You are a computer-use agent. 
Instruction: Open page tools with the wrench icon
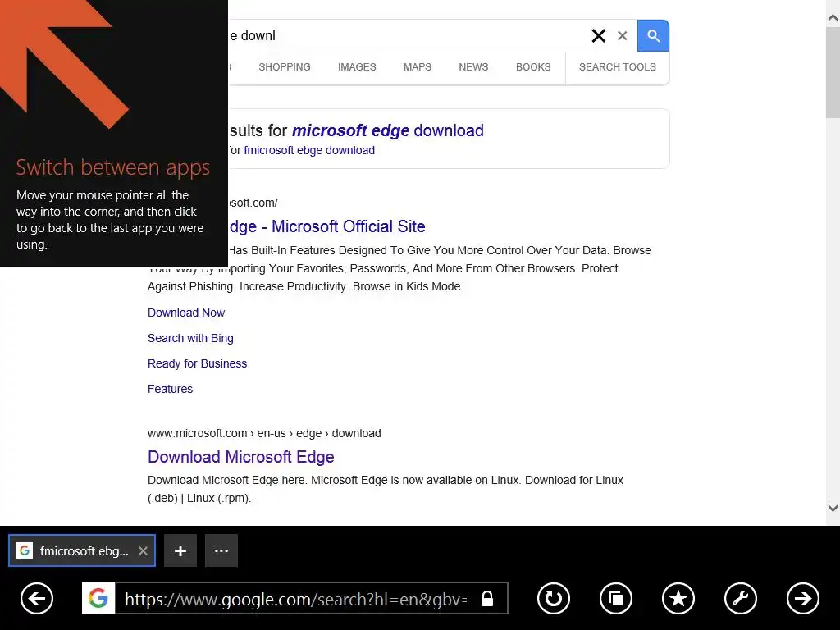(741, 598)
